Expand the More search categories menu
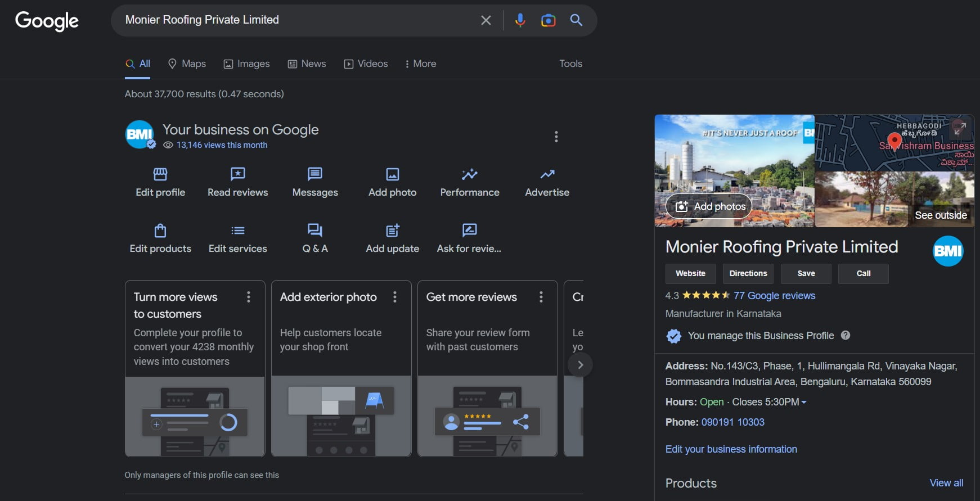 coord(421,64)
